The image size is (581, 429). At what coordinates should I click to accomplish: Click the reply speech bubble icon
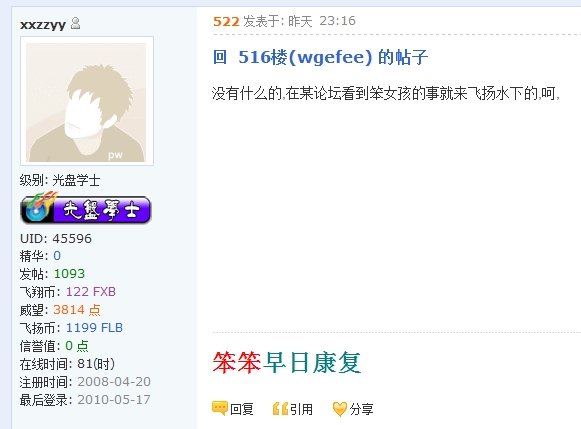pyautogui.click(x=220, y=408)
